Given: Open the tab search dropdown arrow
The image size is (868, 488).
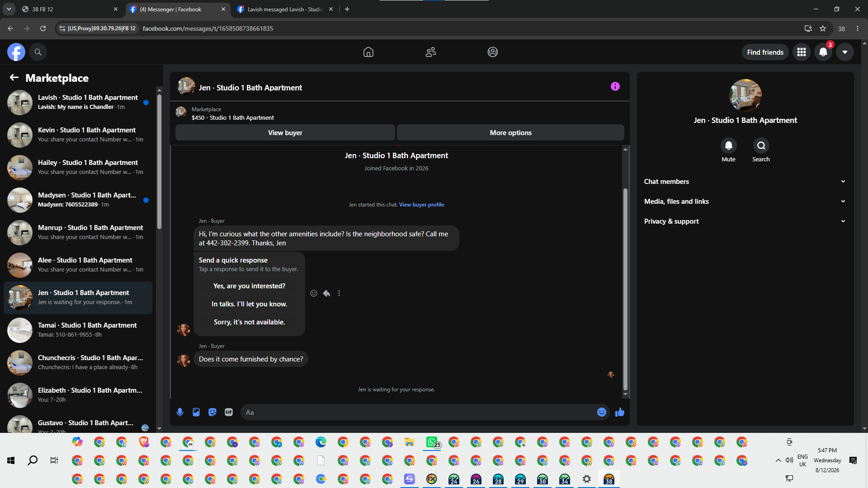Looking at the screenshot, I should tap(9, 9).
